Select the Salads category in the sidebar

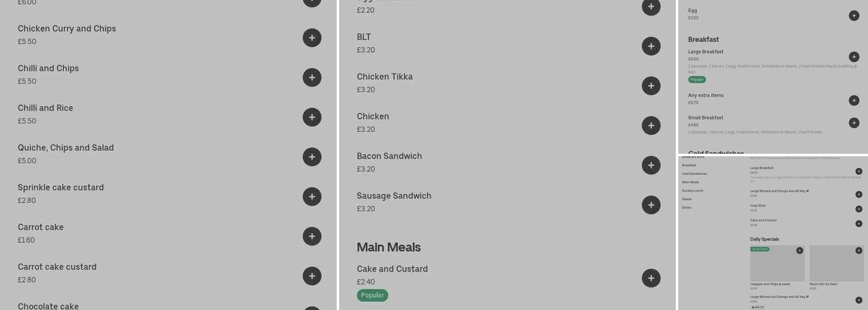687,199
